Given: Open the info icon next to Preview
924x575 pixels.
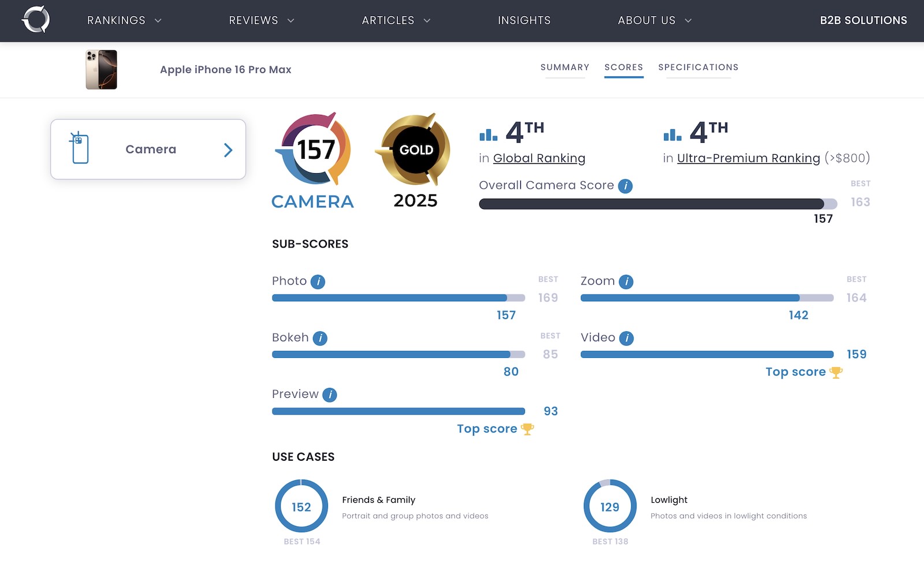Looking at the screenshot, I should (x=330, y=395).
